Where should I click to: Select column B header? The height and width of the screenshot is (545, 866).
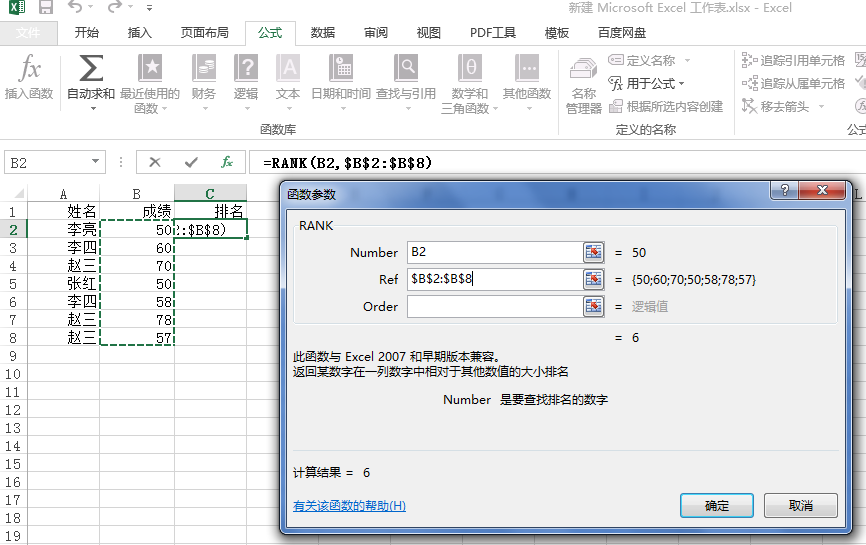coord(136,194)
